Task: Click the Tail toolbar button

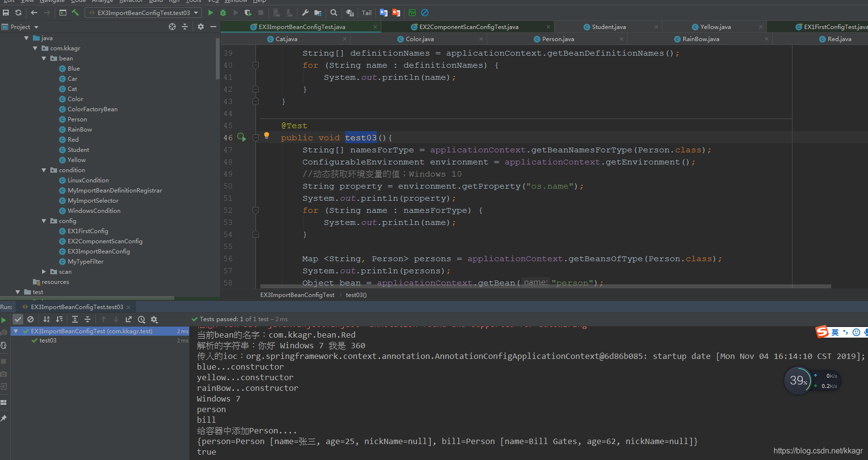Action: (x=367, y=13)
